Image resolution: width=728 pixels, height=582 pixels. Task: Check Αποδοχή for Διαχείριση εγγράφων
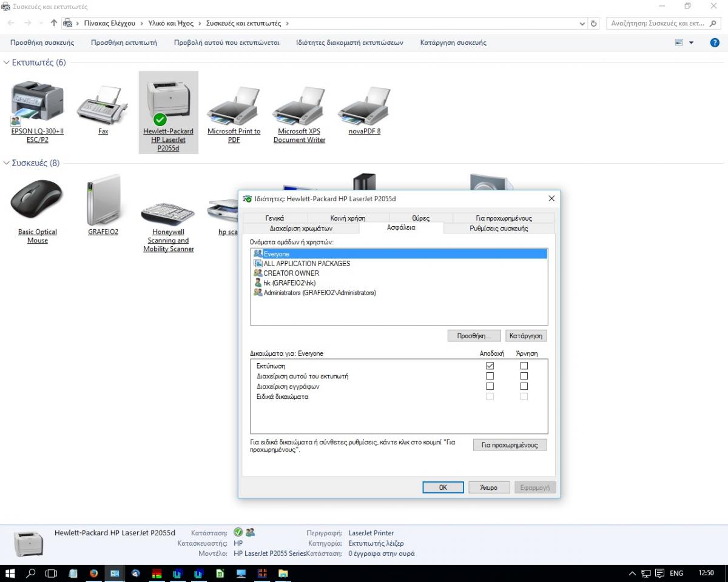tap(490, 386)
